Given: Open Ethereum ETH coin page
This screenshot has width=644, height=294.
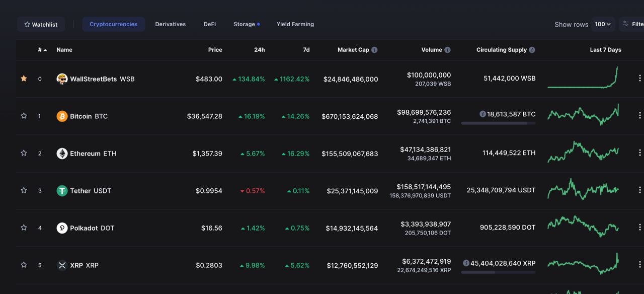Looking at the screenshot, I should (x=93, y=154).
